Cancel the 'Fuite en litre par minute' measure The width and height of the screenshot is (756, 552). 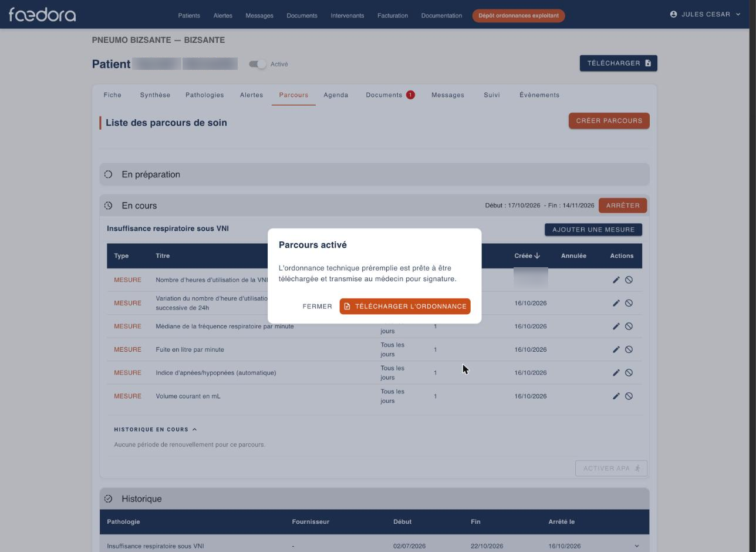629,349
